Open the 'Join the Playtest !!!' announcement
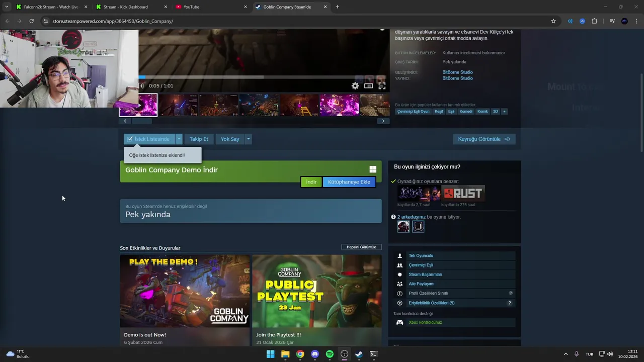The image size is (644, 362). point(317,300)
